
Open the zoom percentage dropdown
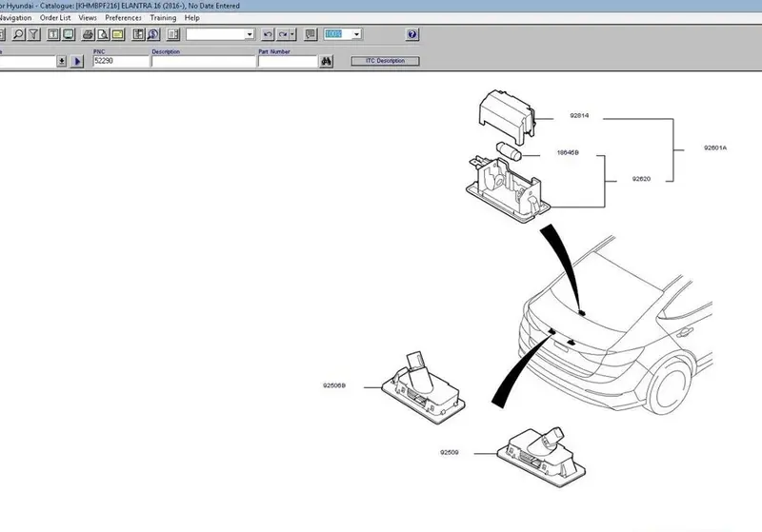(x=356, y=34)
